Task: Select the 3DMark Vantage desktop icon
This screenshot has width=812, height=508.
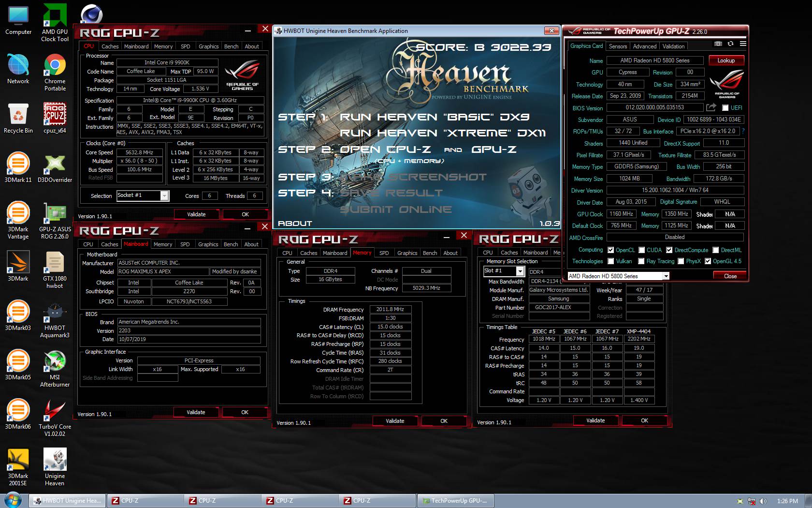Action: (x=18, y=221)
